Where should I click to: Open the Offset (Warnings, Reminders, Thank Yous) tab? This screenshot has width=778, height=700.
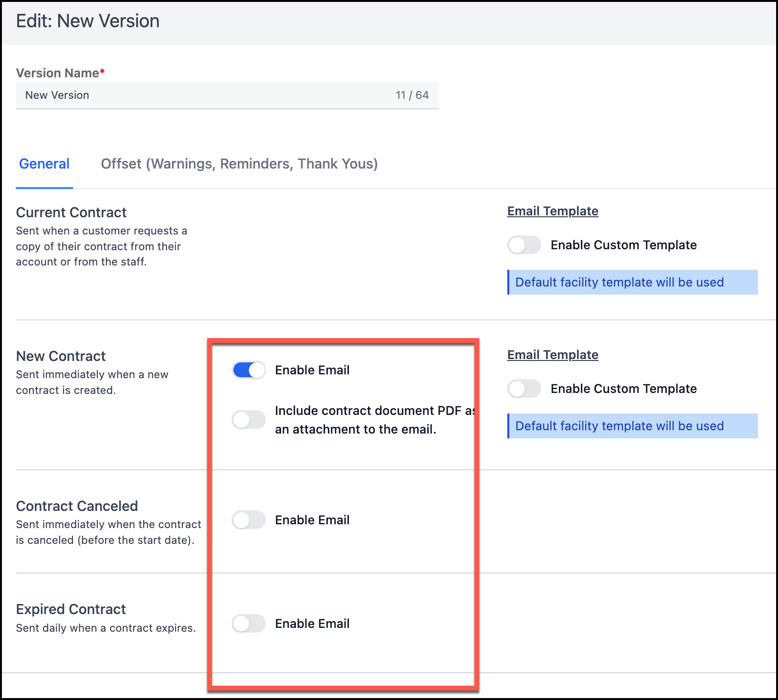(x=239, y=164)
